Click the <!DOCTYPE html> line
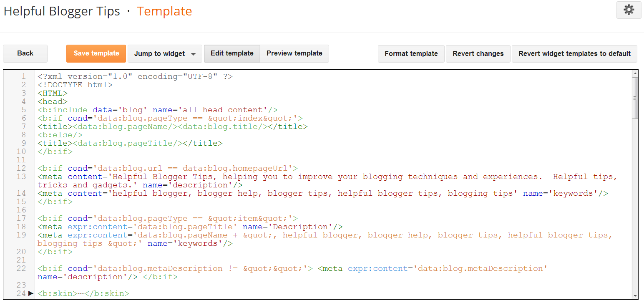This screenshot has width=644, height=303. pyautogui.click(x=75, y=85)
